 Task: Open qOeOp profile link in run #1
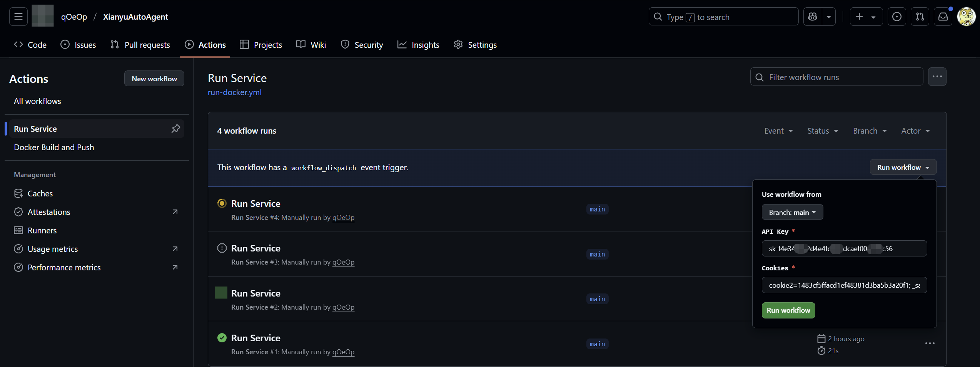[x=343, y=352]
